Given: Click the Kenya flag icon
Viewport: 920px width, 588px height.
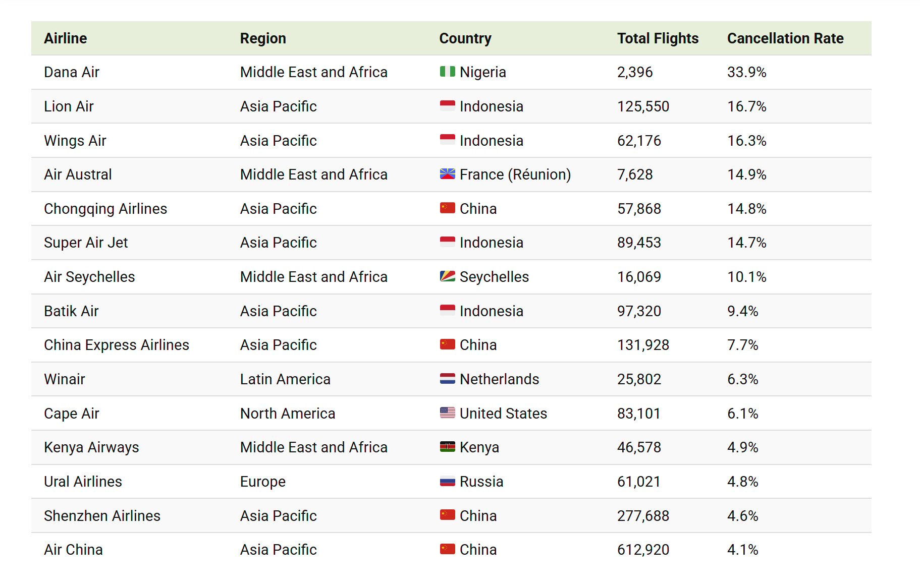Looking at the screenshot, I should pos(447,447).
